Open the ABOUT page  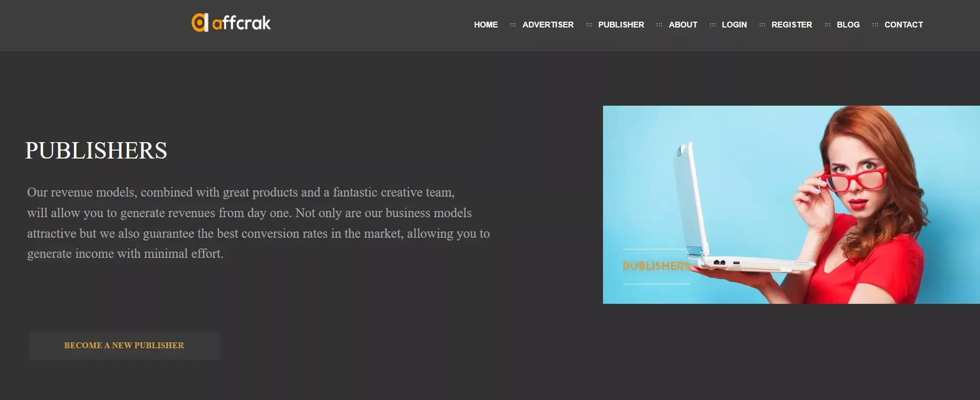683,25
